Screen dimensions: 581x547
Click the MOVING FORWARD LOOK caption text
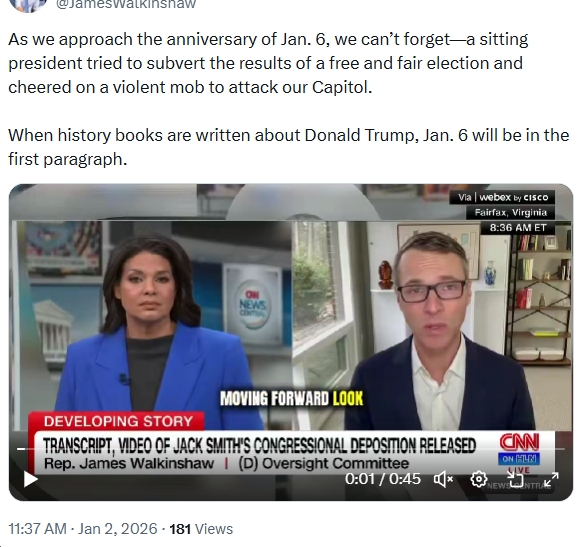coord(292,399)
